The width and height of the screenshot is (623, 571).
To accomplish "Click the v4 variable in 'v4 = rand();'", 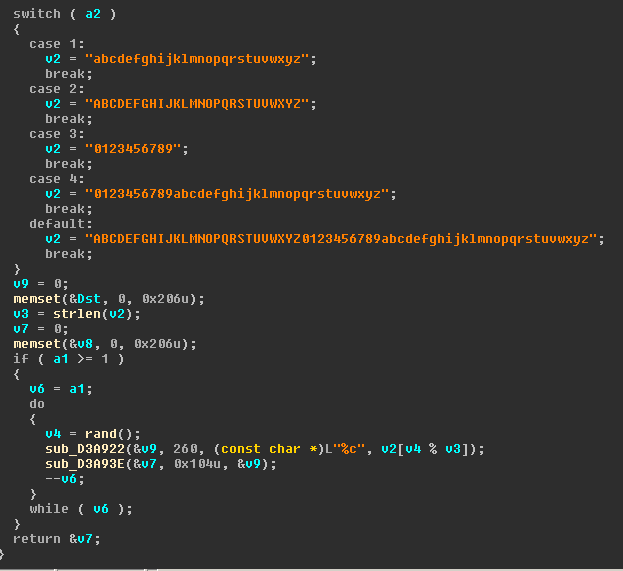I will pyautogui.click(x=53, y=434).
